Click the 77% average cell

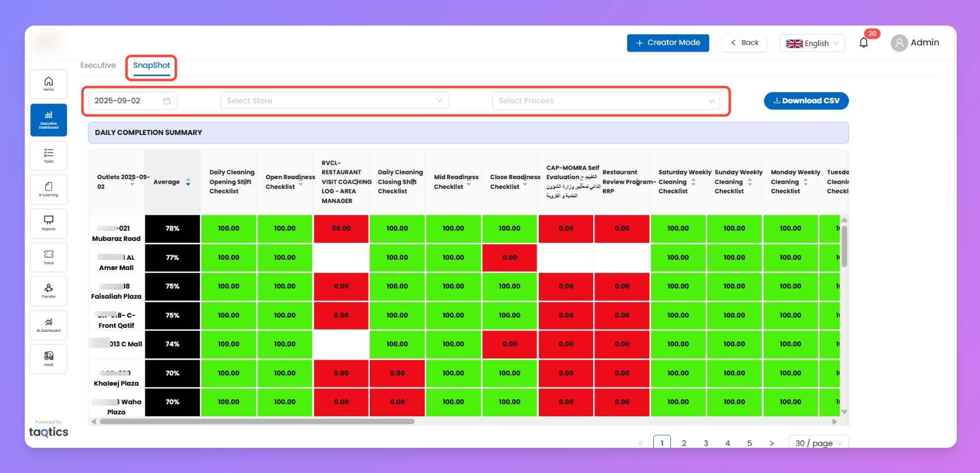(172, 257)
